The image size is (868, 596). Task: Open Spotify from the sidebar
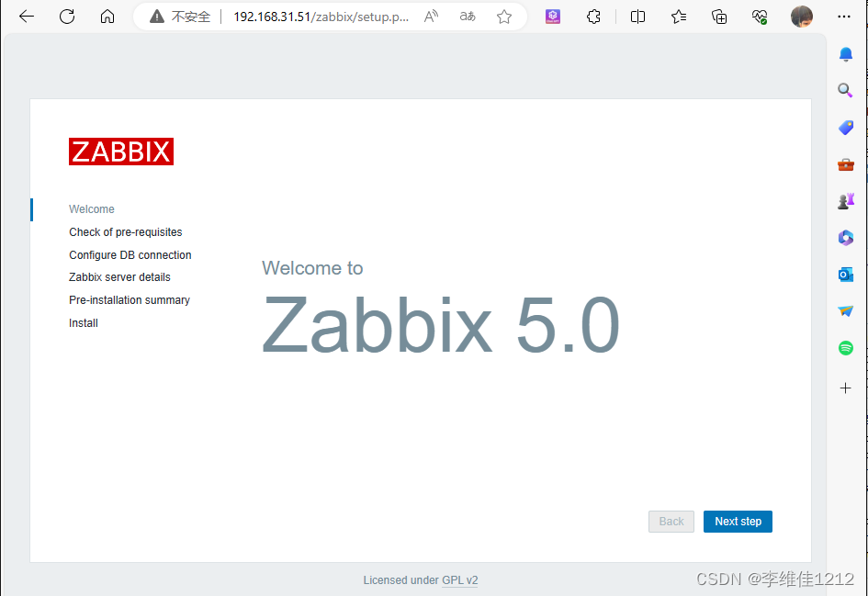[x=845, y=347]
